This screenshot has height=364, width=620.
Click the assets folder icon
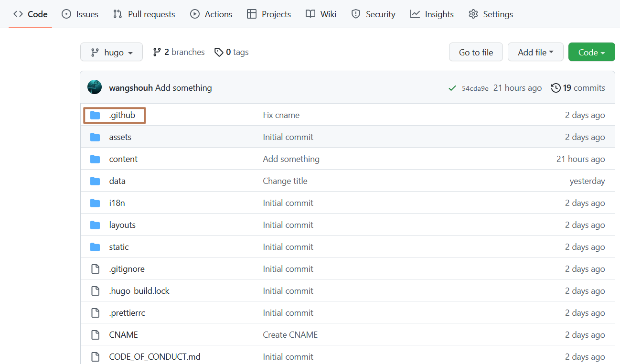(95, 137)
